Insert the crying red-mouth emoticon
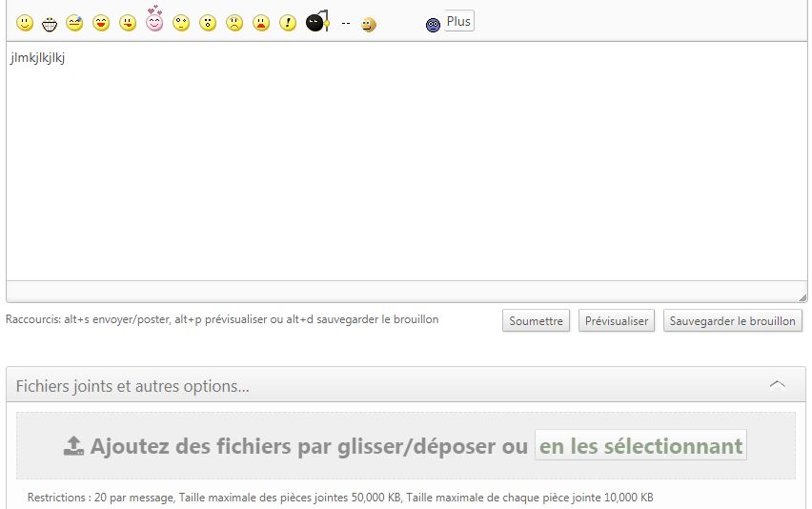Image resolution: width=812 pixels, height=509 pixels. 261,23
